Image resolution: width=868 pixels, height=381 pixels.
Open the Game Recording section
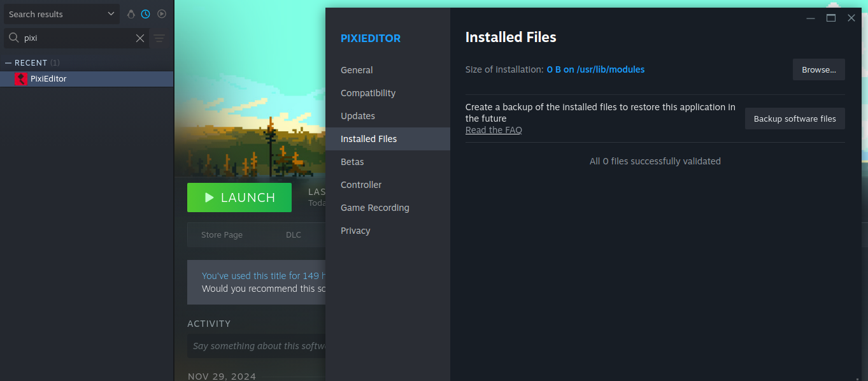[x=388, y=208]
